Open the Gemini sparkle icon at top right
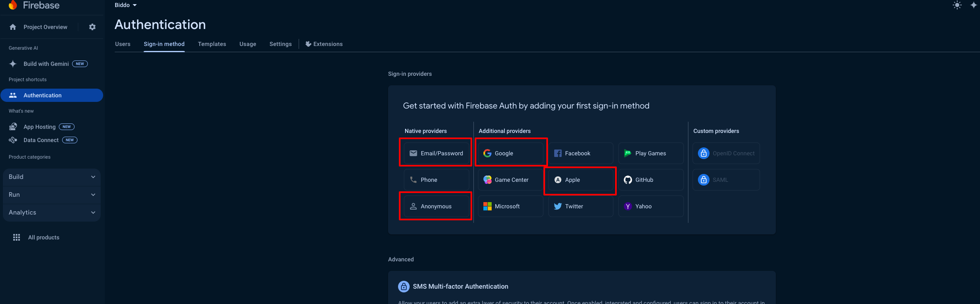Screen dimensions: 980x304 coord(973,5)
